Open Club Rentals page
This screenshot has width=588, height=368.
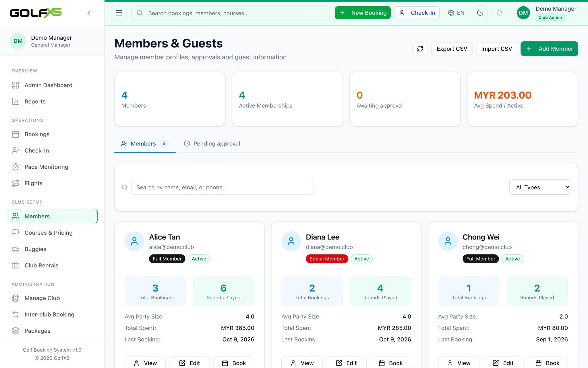pos(52,265)
